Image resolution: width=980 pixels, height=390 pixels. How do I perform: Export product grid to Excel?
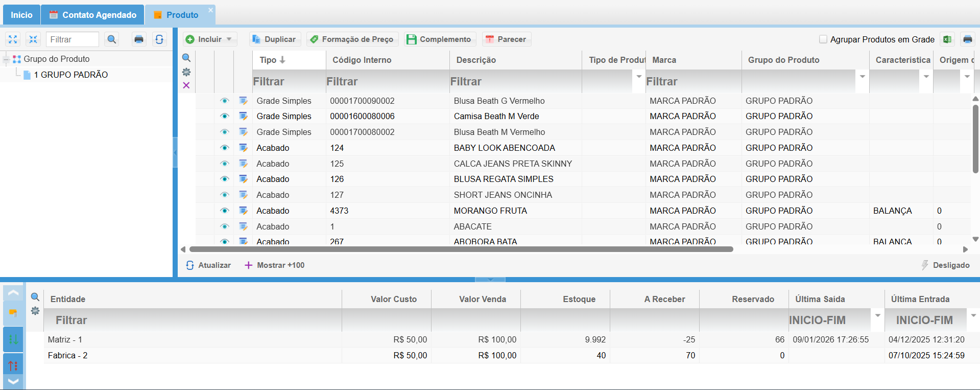(947, 39)
